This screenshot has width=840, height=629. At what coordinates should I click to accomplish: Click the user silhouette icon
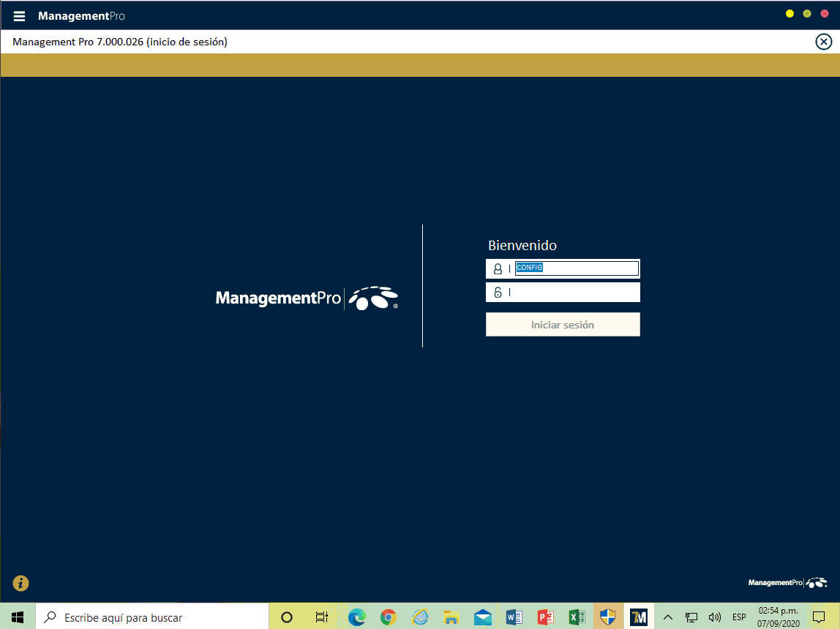(x=498, y=269)
